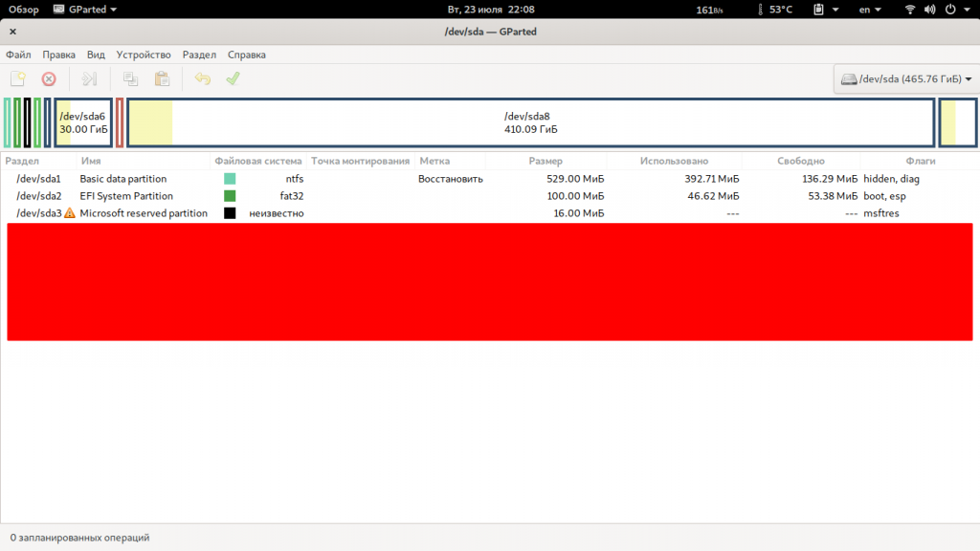Open the Файл menu
The width and height of the screenshot is (980, 551).
pyautogui.click(x=18, y=55)
